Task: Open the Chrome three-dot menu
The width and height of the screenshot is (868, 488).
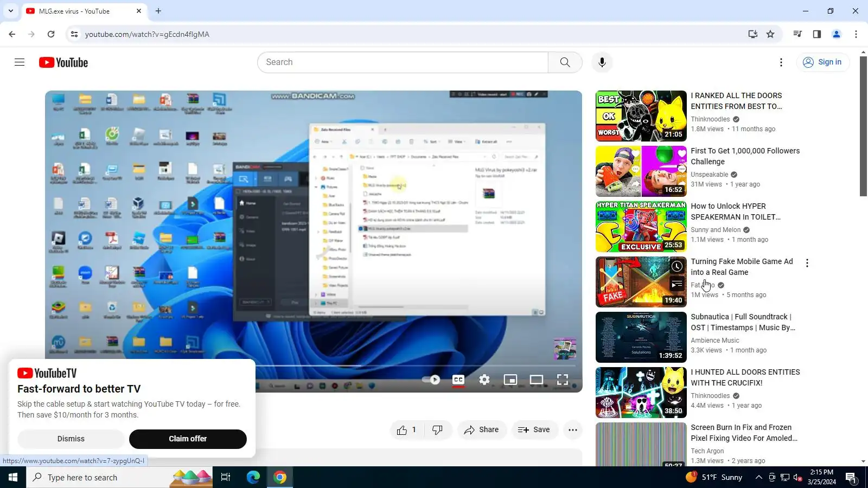Action: pyautogui.click(x=856, y=34)
